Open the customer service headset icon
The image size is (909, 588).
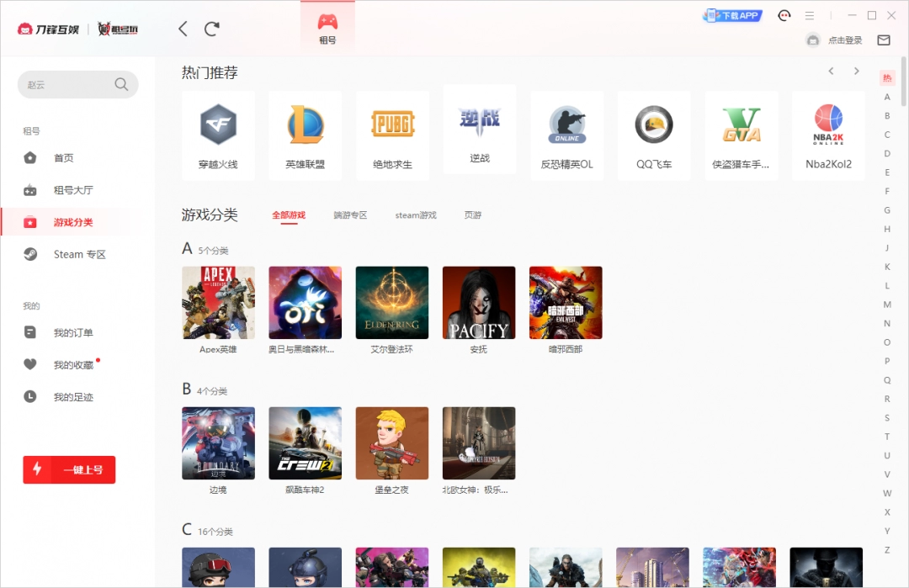[x=784, y=16]
